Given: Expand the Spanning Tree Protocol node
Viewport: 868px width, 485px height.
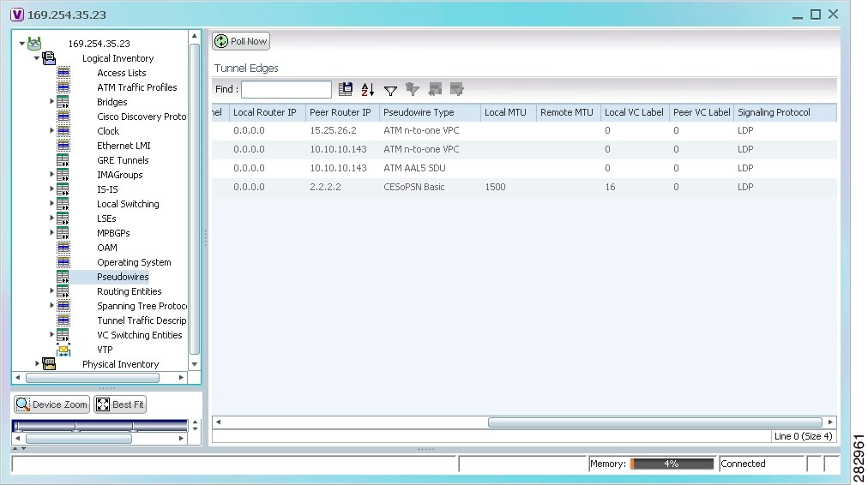Looking at the screenshot, I should pos(51,305).
